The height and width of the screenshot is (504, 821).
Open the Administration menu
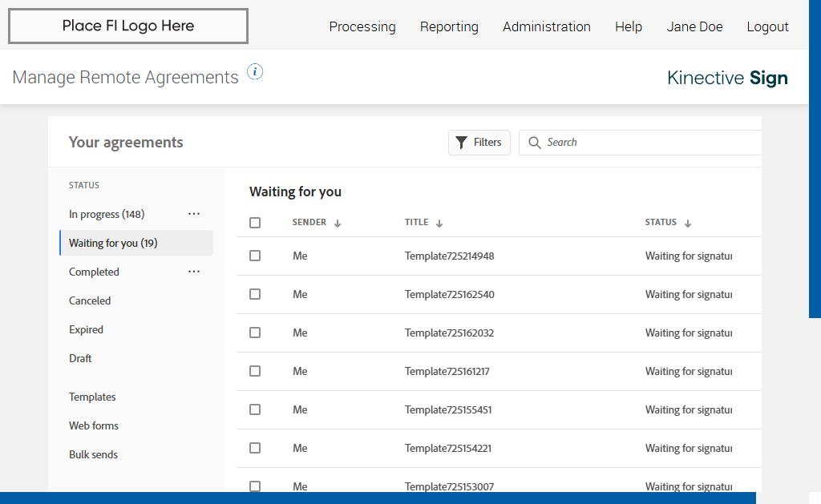pos(547,26)
